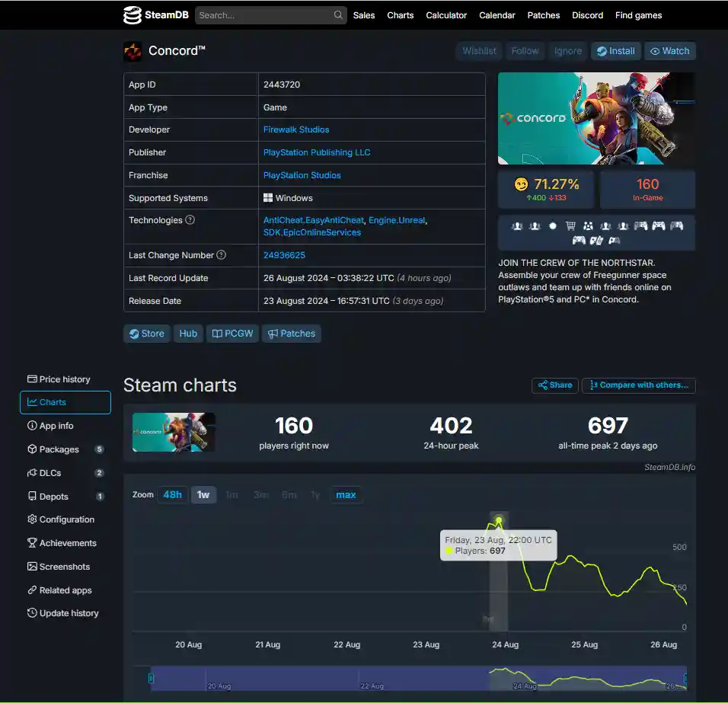
Task: Click the Install button
Action: tap(615, 51)
